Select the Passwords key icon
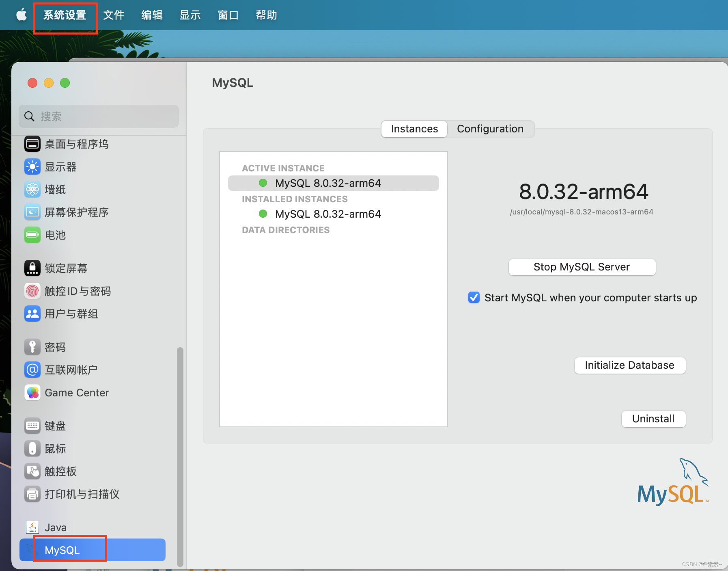Image resolution: width=728 pixels, height=571 pixels. (x=32, y=347)
